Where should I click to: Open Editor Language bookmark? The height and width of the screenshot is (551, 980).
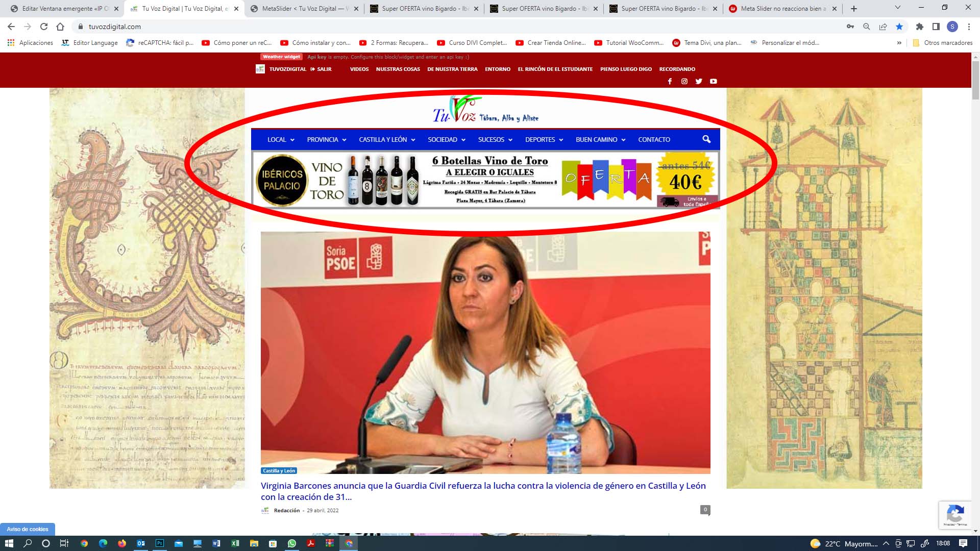point(90,43)
